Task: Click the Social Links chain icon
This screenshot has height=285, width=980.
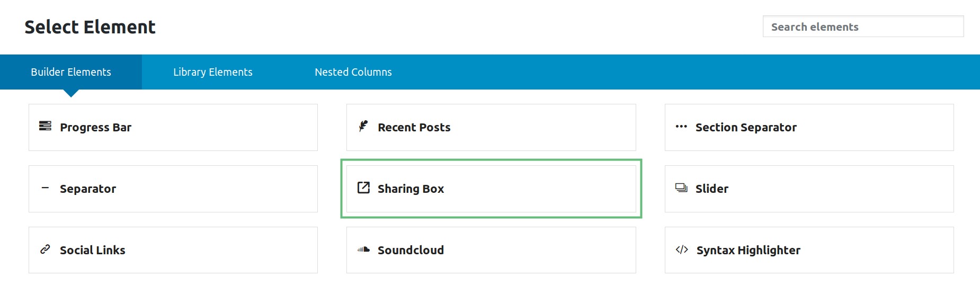Action: pos(45,249)
